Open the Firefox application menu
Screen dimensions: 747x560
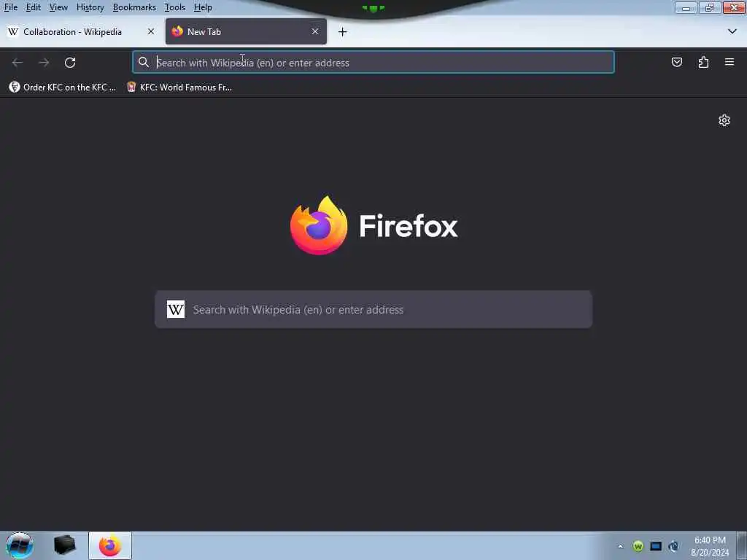point(729,62)
